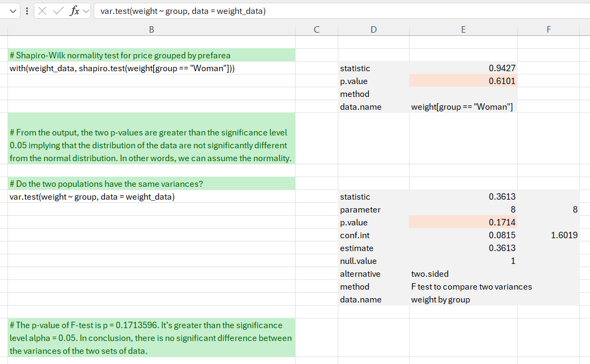Viewport: 590px width, 364px height.
Task: Select column D header
Action: [x=373, y=30]
